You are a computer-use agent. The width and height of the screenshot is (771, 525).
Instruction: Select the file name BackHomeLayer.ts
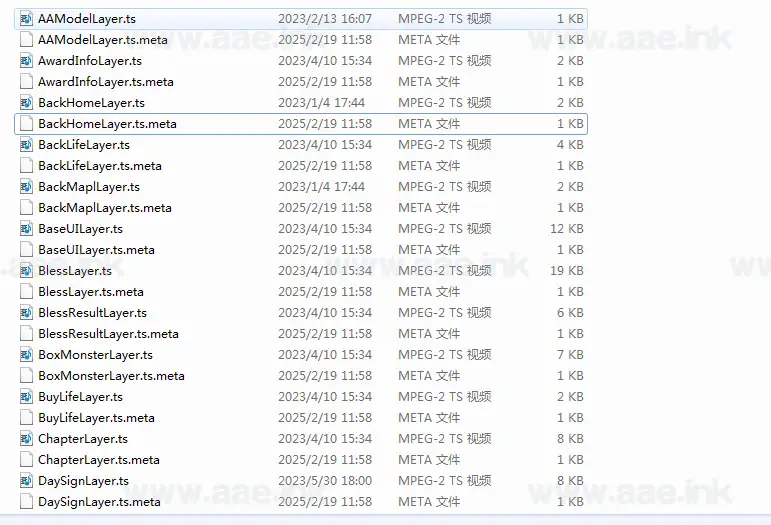(91, 103)
